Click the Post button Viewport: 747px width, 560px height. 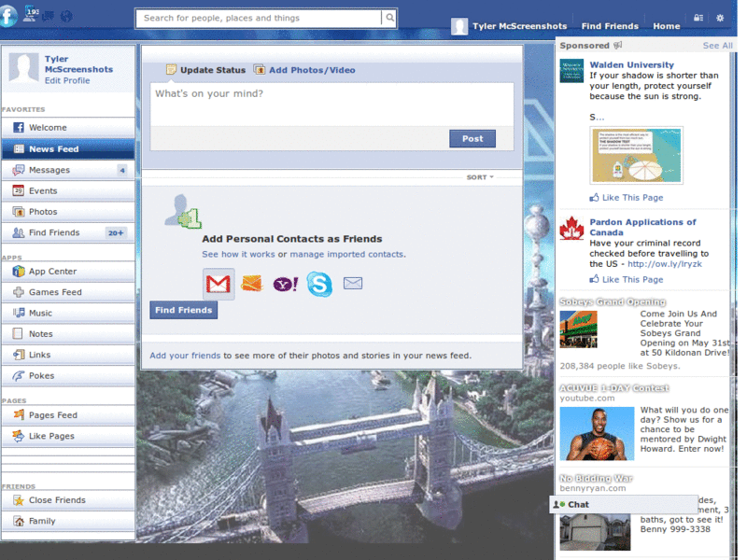472,138
